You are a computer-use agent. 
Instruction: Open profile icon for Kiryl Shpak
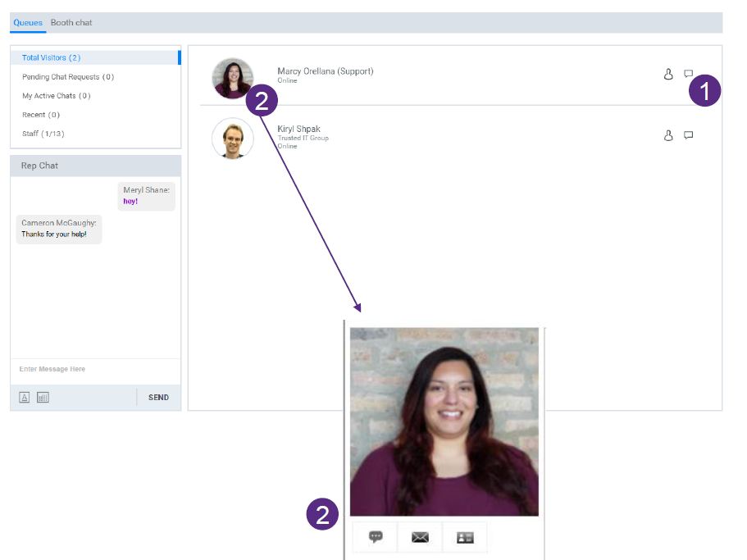tap(668, 135)
